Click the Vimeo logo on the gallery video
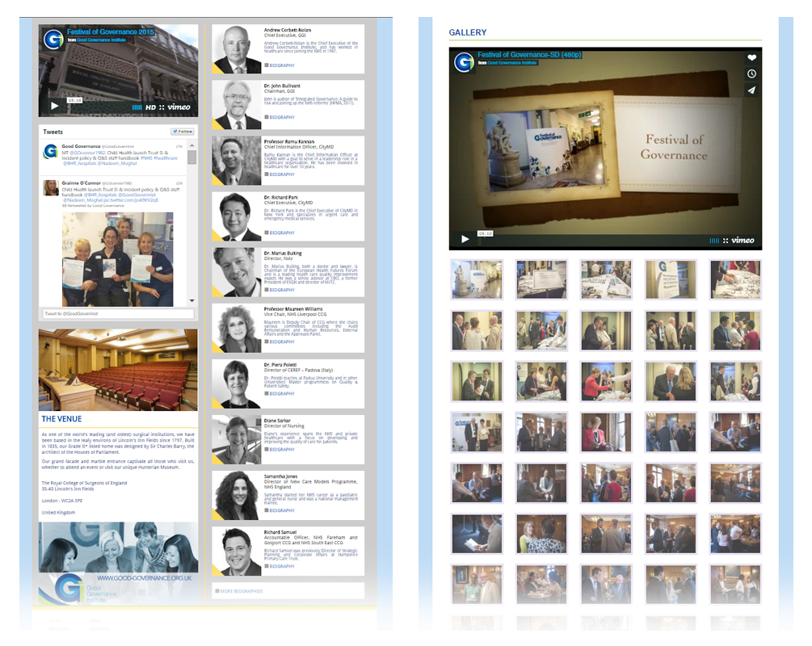Image resolution: width=812 pixels, height=646 pixels. coord(743,240)
